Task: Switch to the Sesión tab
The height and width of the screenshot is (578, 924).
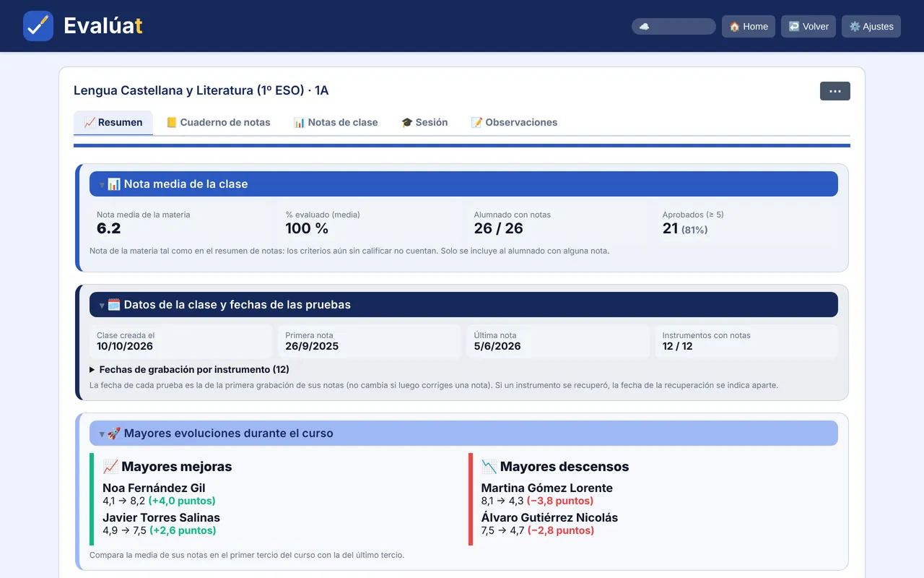Action: (424, 123)
